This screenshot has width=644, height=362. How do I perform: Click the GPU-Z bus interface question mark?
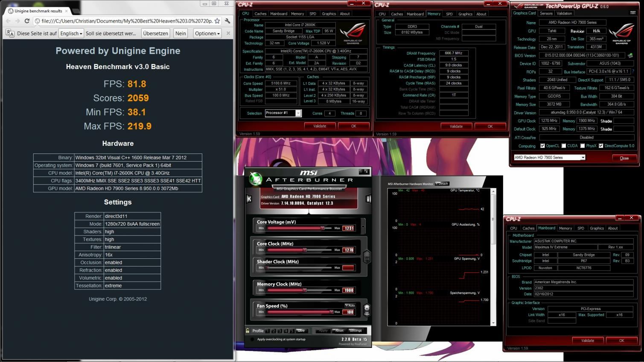[633, 71]
